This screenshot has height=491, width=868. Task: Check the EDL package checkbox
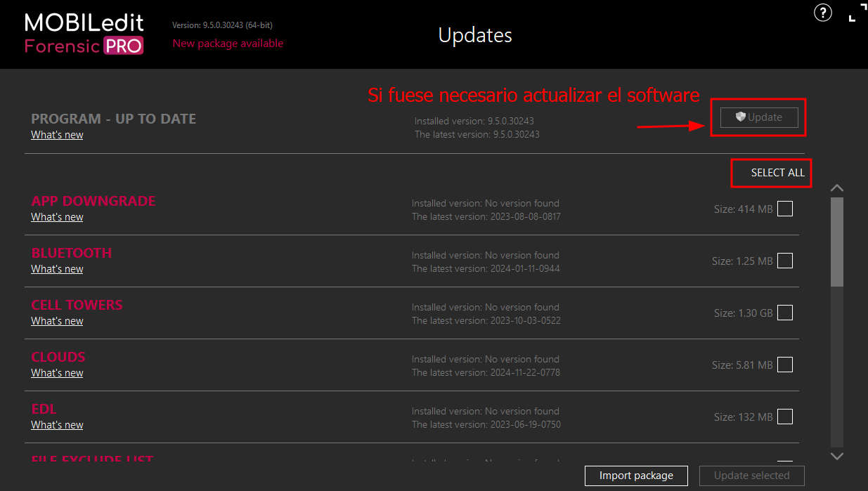point(785,417)
